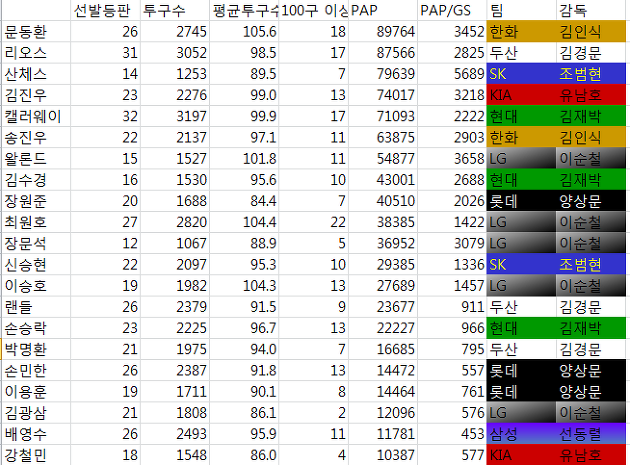Select the name cell 배영수

click(x=36, y=434)
